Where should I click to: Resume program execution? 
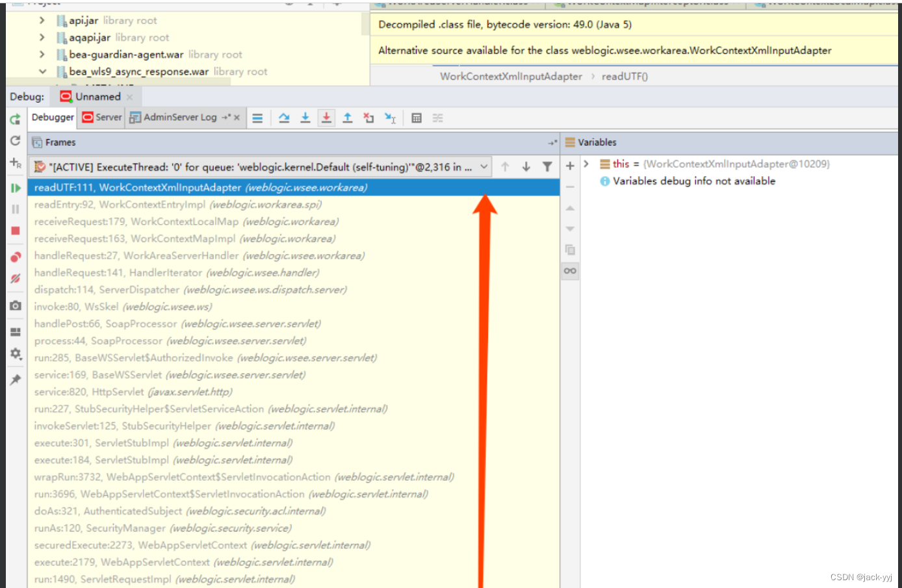coord(16,188)
